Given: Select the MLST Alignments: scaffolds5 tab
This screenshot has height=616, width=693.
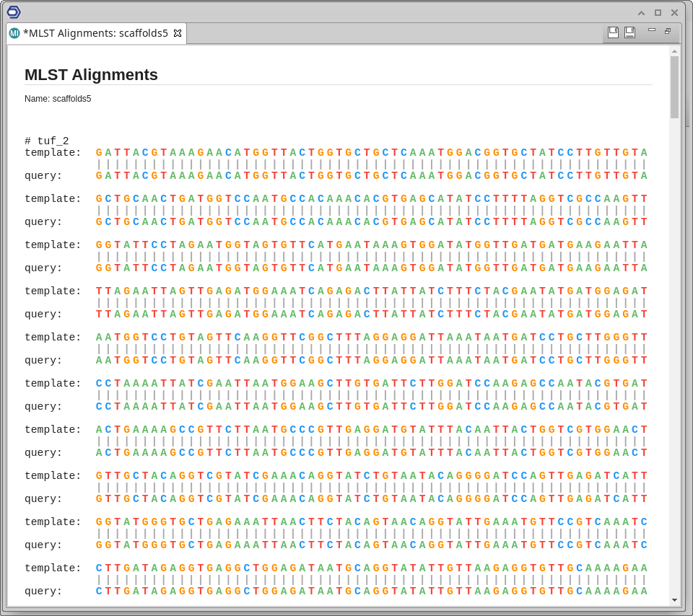Looking at the screenshot, I should [95, 33].
